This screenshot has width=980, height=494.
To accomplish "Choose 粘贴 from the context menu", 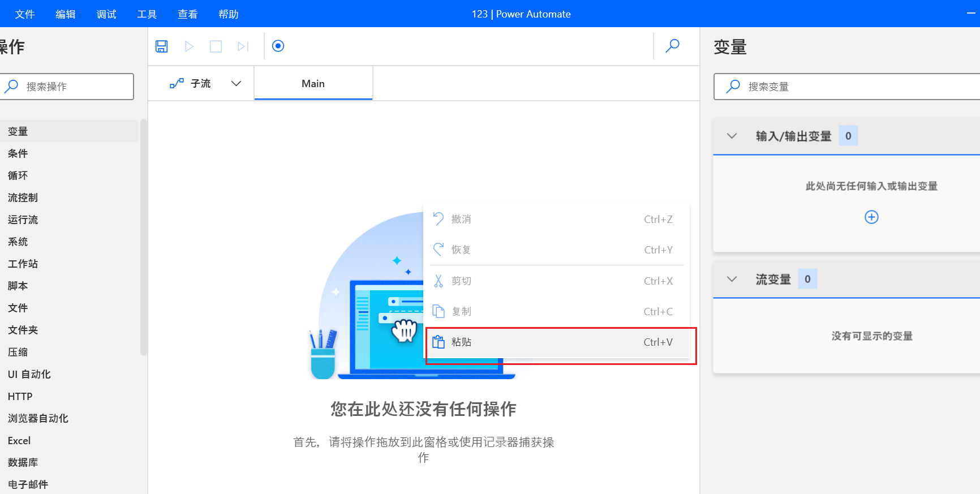I will [558, 342].
